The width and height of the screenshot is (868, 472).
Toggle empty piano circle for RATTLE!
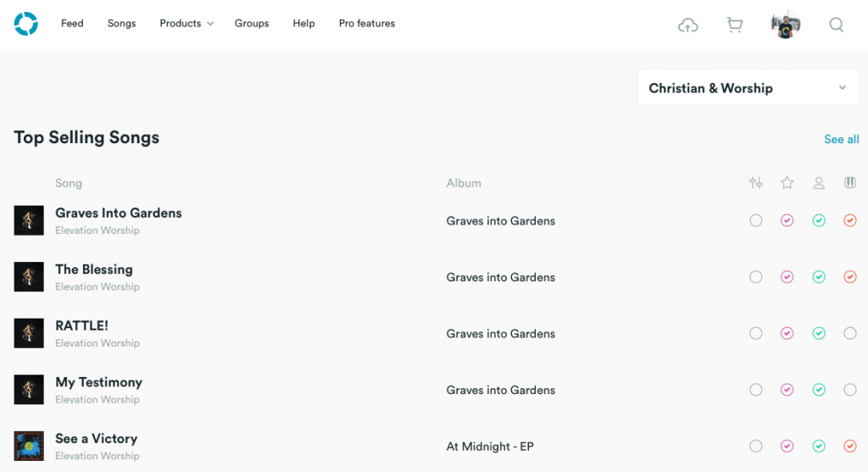click(849, 334)
